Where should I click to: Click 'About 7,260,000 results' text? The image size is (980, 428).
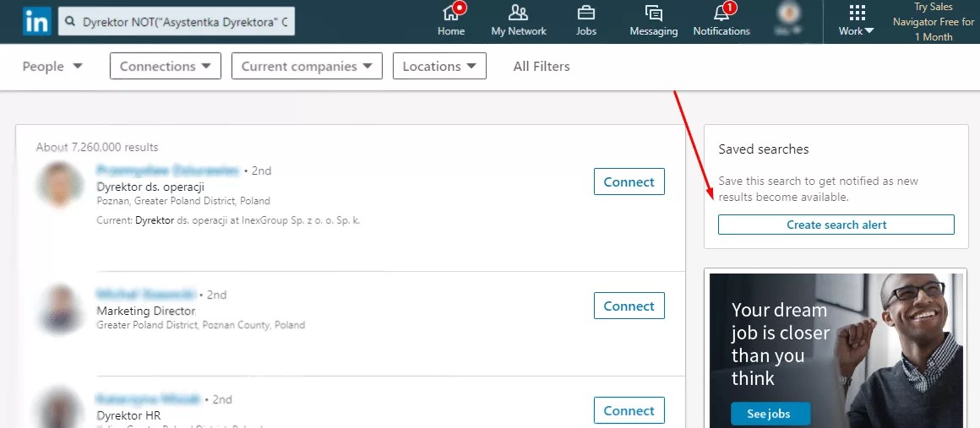pyautogui.click(x=97, y=148)
